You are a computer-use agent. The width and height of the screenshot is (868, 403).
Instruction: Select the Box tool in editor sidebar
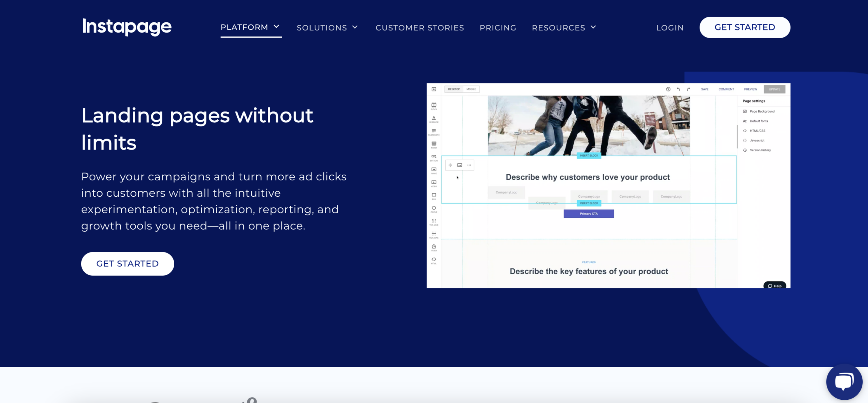pyautogui.click(x=434, y=196)
